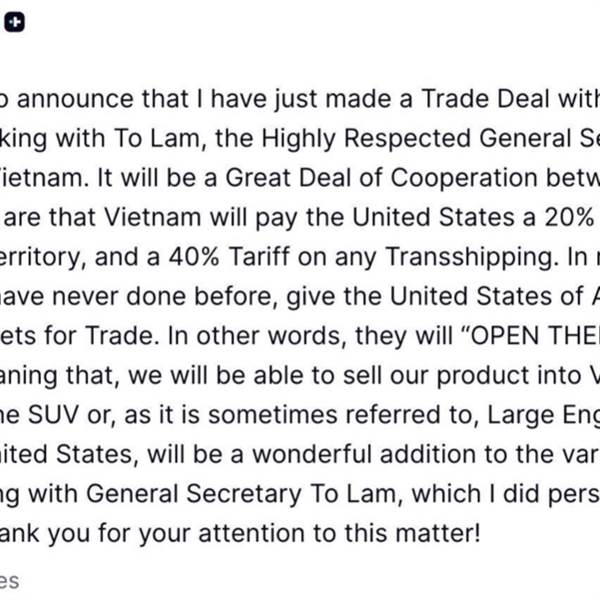The image size is (600, 600).
Task: Click the likes count ending in "es"
Action: tap(9, 581)
